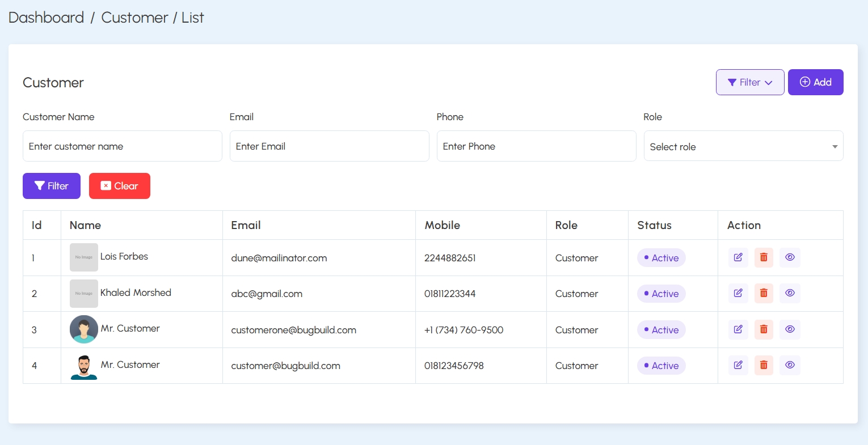
Task: Click mobile number 2244882651
Action: click(450, 258)
